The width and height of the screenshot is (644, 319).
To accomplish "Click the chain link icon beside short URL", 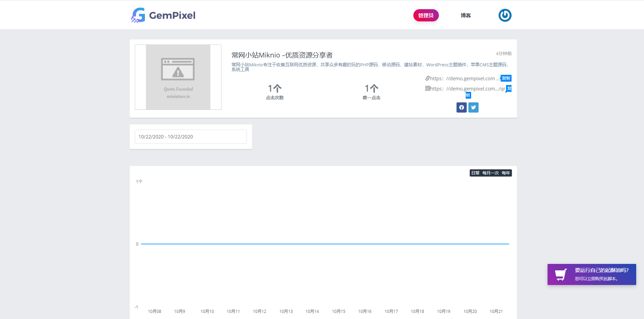I will 427,78.
